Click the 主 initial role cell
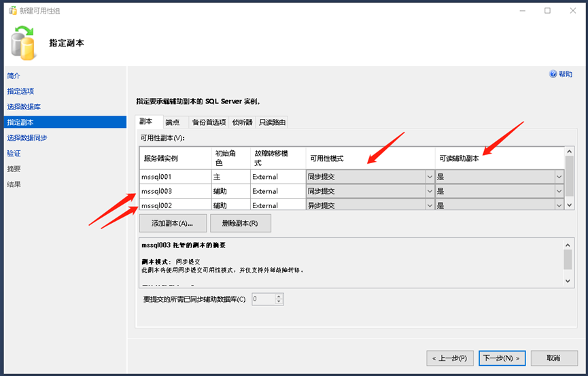 point(231,177)
